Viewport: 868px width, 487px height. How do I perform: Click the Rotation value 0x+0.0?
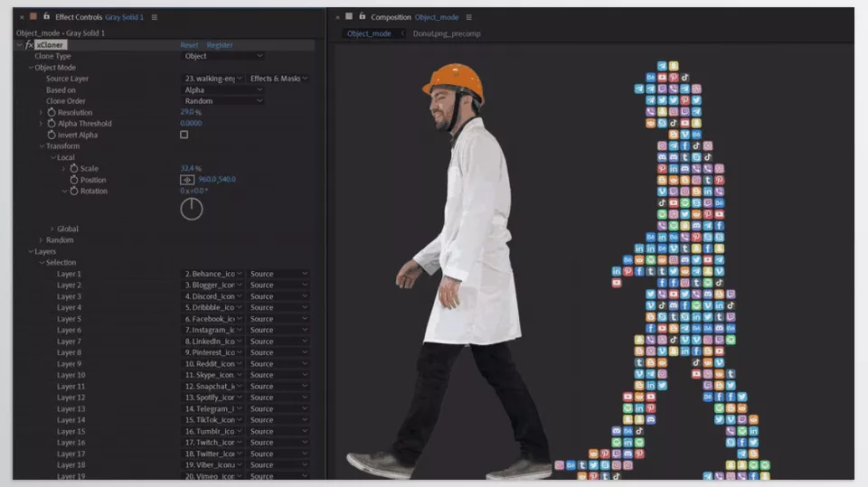coord(193,191)
